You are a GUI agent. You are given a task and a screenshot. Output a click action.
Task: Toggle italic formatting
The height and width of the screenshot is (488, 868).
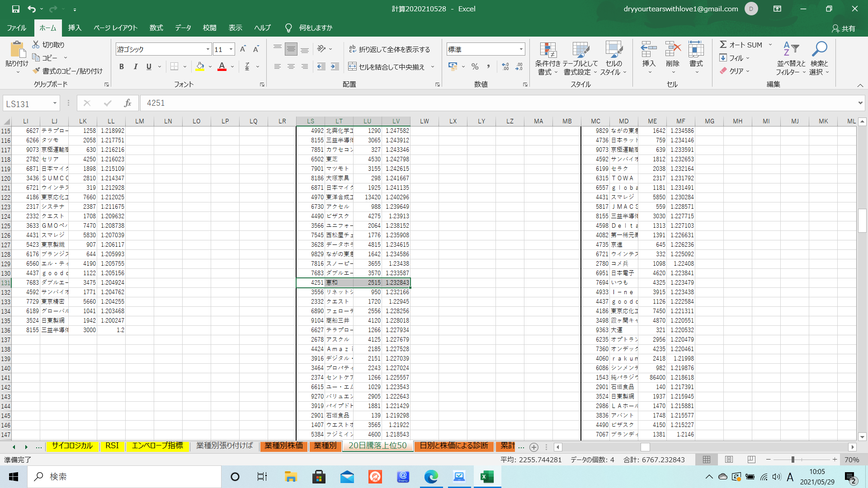(x=135, y=67)
